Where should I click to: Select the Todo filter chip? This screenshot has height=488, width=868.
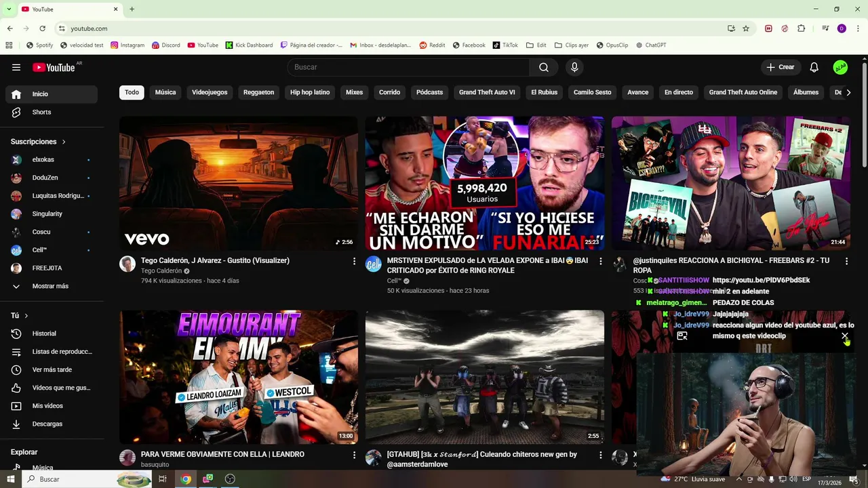(132, 92)
